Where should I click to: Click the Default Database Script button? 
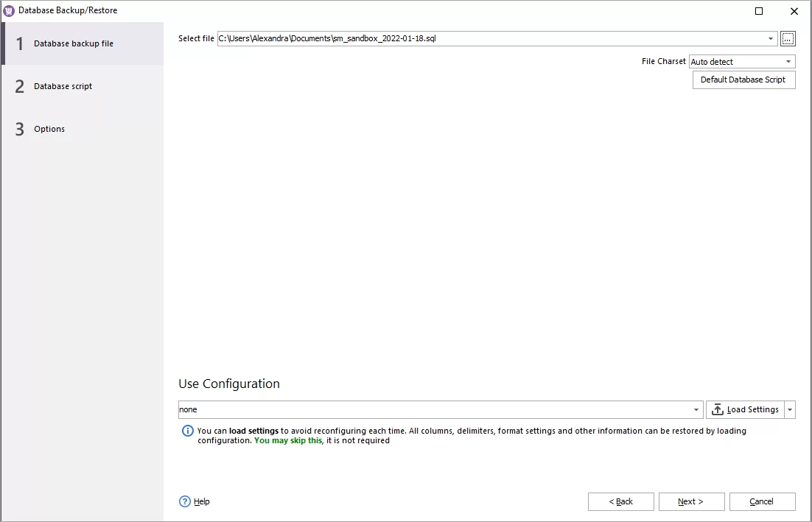click(743, 80)
